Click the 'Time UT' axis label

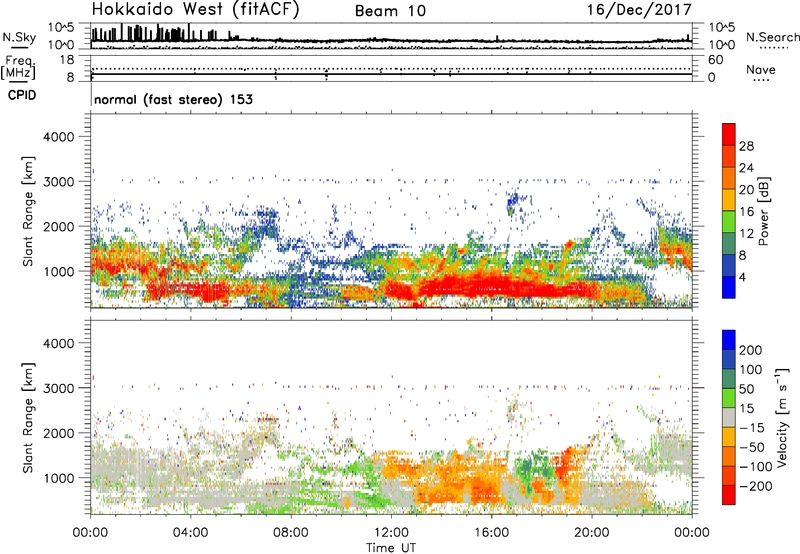pos(391,548)
